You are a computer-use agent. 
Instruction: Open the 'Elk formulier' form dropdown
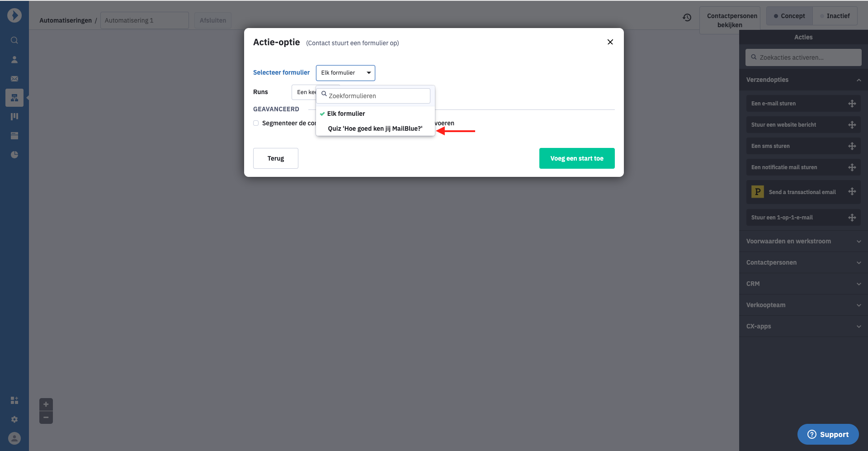345,73
